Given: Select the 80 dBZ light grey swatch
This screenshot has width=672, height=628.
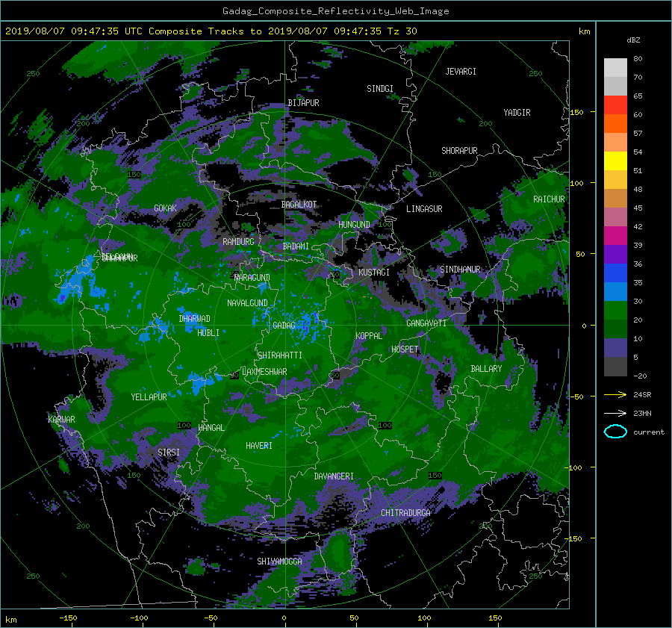Looking at the screenshot, I should click(x=615, y=67).
